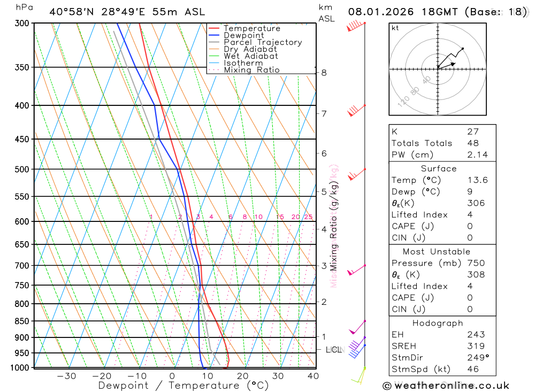Click the 400 pressure level label
Image resolution: width=535 pixels, height=392 pixels.
point(22,105)
